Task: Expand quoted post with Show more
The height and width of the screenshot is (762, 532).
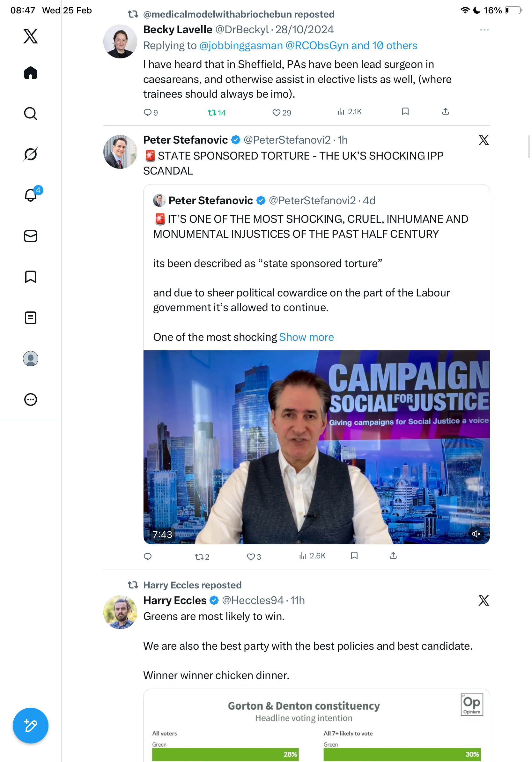Action: point(307,337)
